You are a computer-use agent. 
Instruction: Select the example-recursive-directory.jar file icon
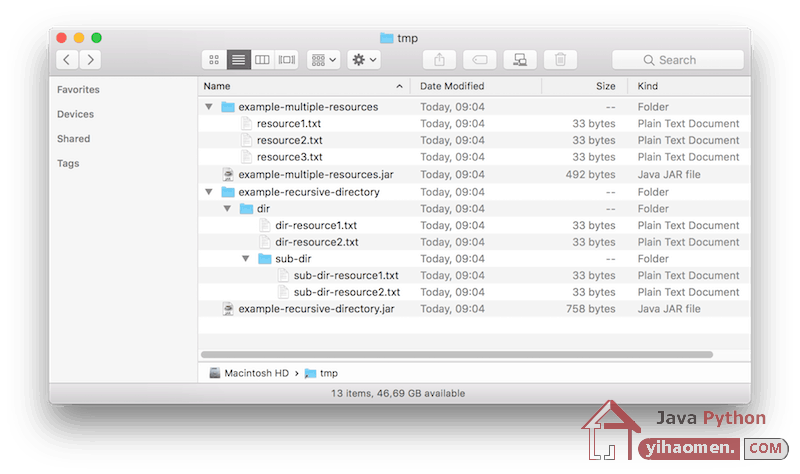click(x=228, y=309)
